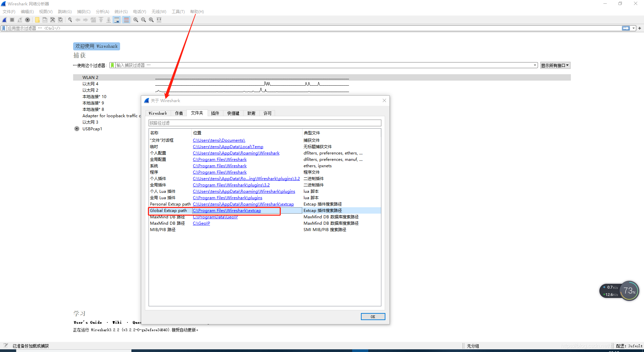Open C:\Users\tensi\Documents\ link
644x352 pixels.
tap(219, 140)
